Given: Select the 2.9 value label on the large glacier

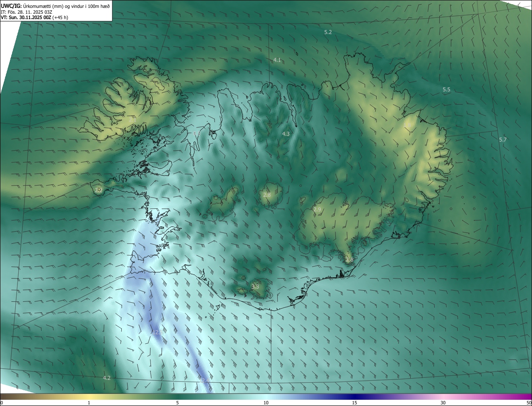Looking at the screenshot, I should [317, 210].
